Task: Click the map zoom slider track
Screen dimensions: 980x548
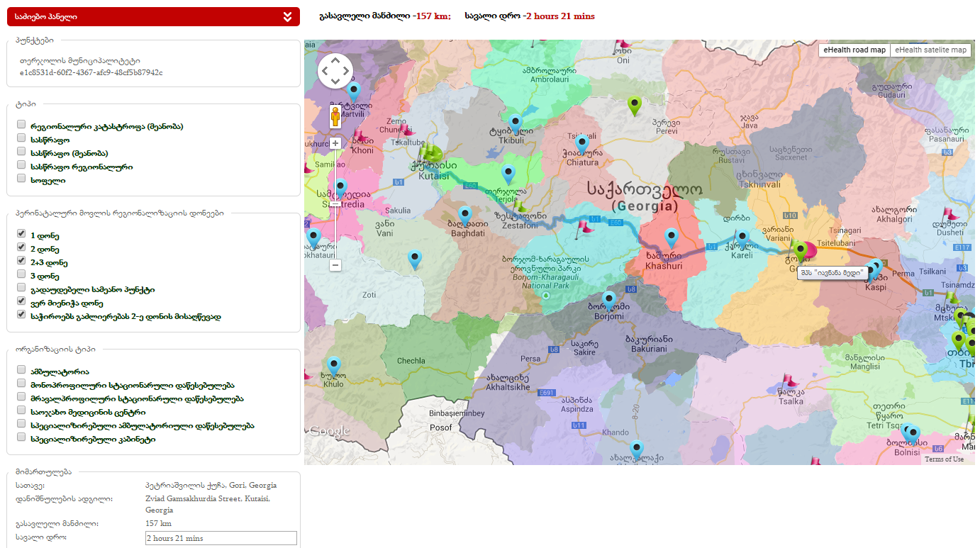Action: coord(335,206)
